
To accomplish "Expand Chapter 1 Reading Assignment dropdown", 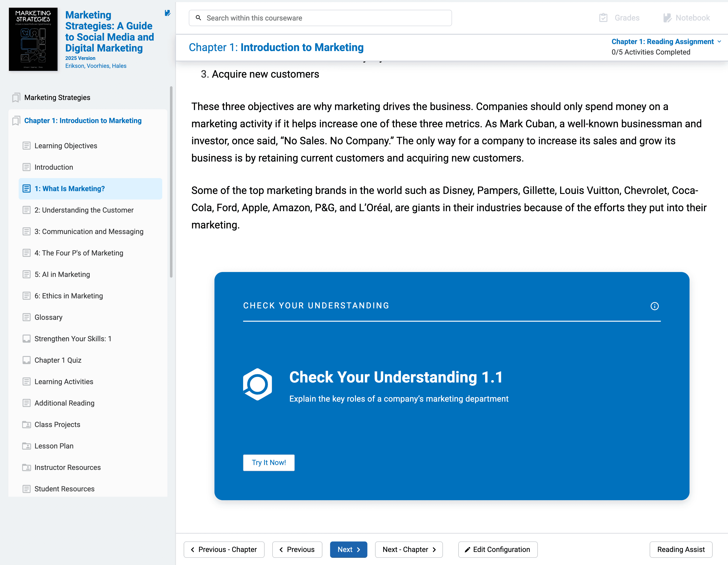I will [x=719, y=42].
